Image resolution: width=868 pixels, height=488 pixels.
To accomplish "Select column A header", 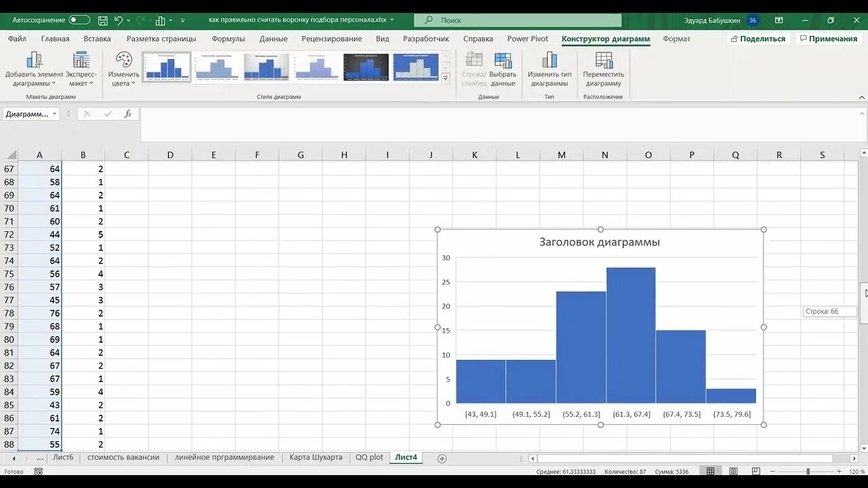I will tap(39, 155).
